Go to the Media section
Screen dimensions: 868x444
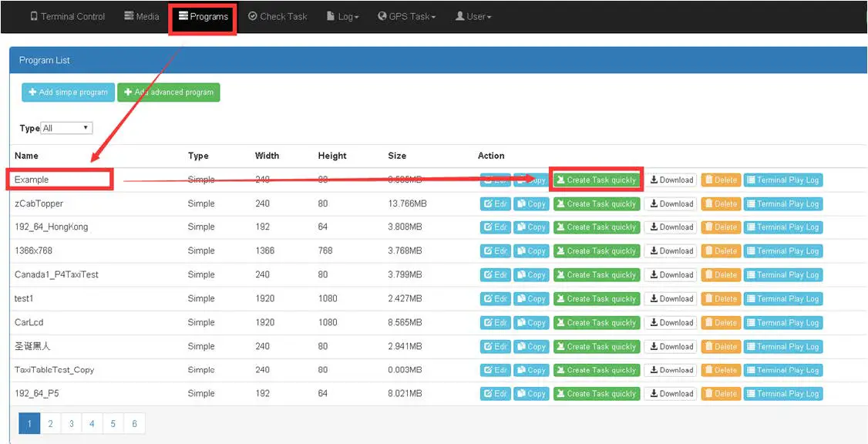coord(142,16)
